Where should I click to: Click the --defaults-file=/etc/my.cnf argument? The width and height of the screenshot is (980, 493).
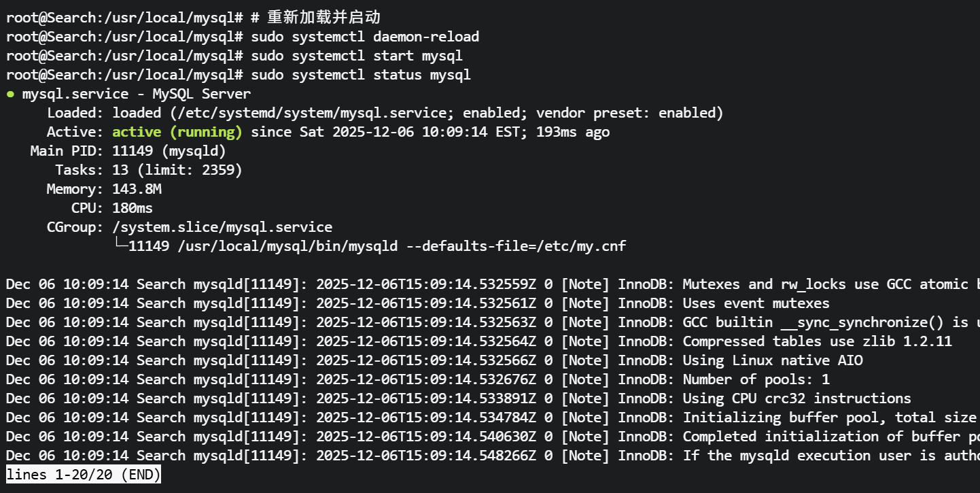click(x=516, y=246)
